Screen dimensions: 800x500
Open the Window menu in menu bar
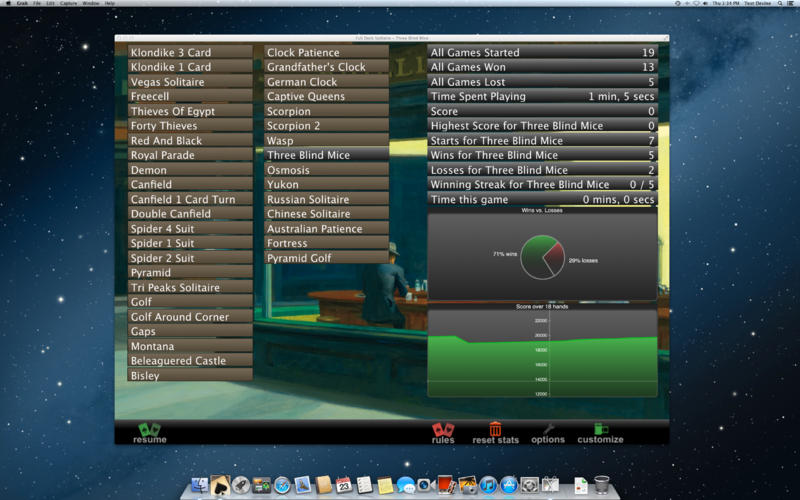[x=91, y=4]
